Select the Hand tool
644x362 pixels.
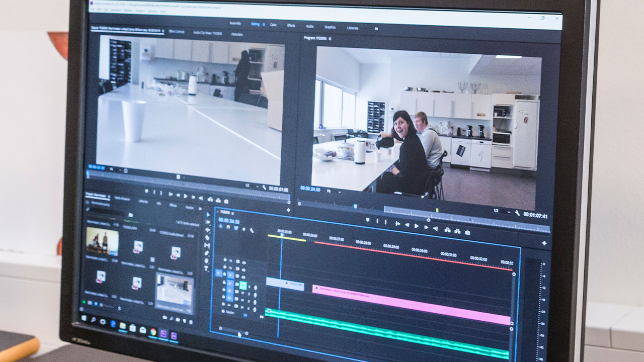206,260
